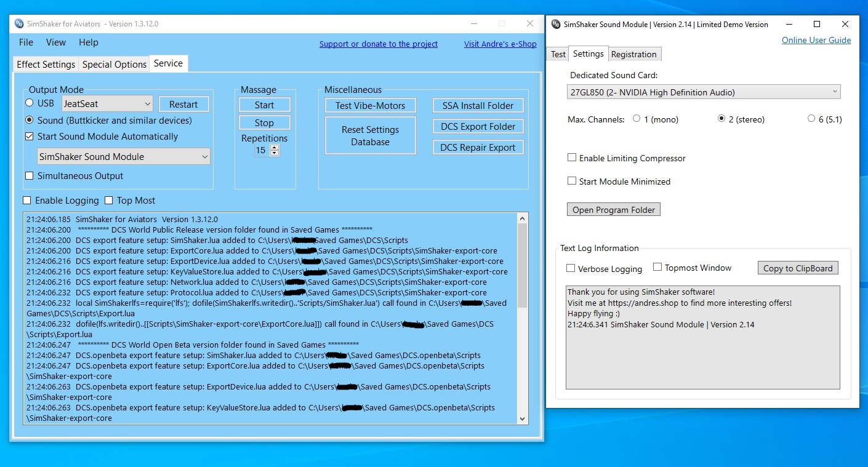868x467 pixels.
Task: Open the DCS Export Folder
Action: 478,127
